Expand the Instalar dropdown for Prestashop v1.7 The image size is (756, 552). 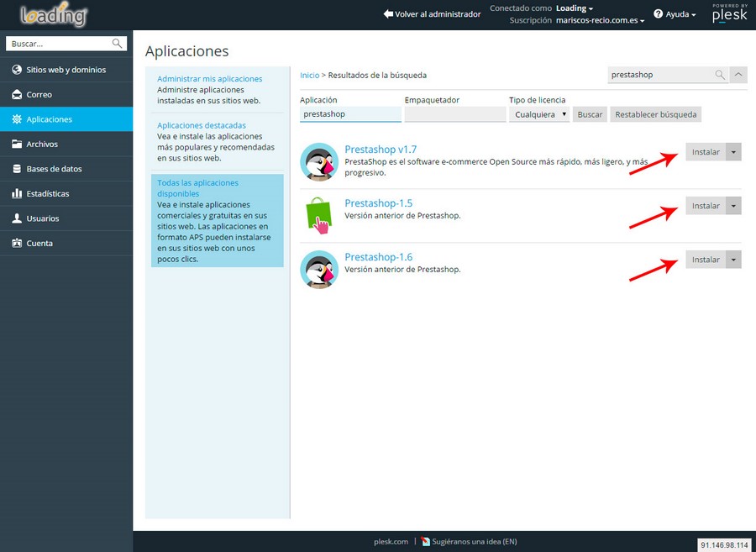tap(733, 152)
